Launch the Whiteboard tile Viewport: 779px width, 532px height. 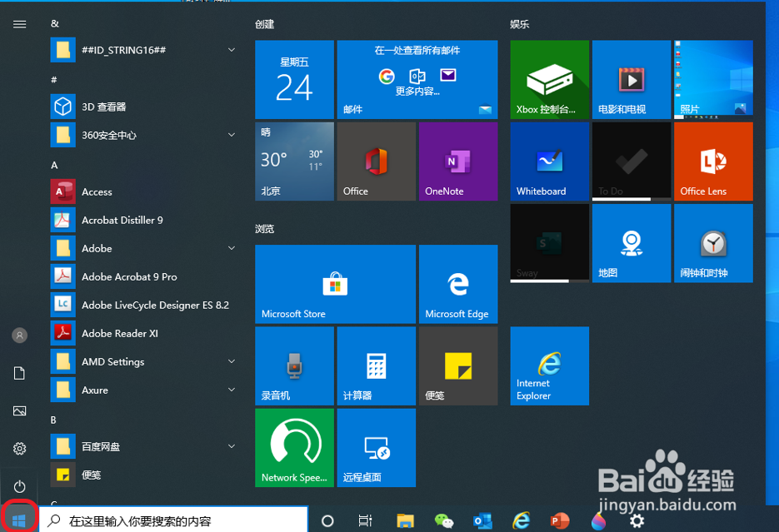550,162
